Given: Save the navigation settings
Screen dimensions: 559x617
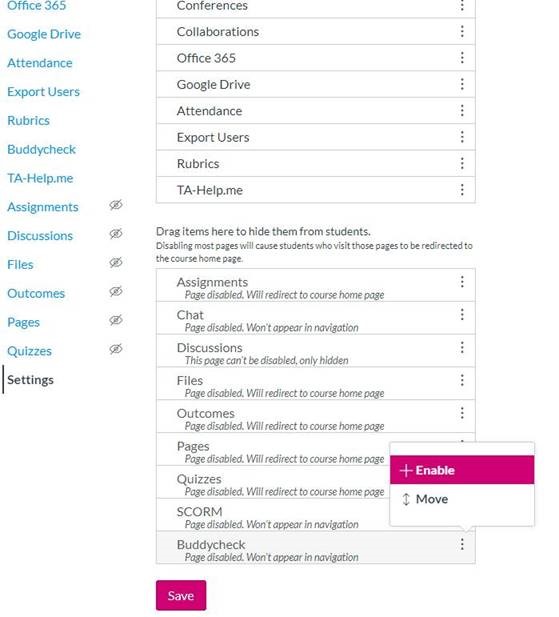Looking at the screenshot, I should coord(181,595).
